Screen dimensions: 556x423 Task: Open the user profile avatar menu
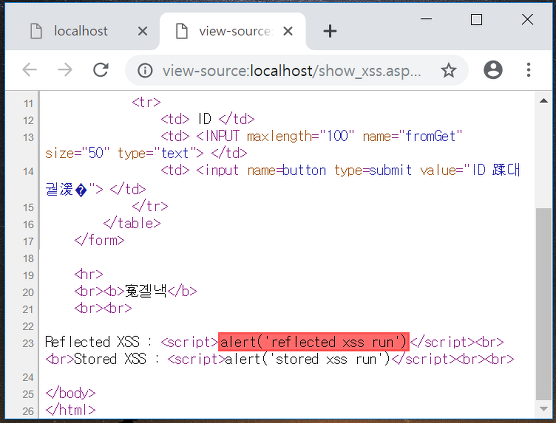point(493,70)
